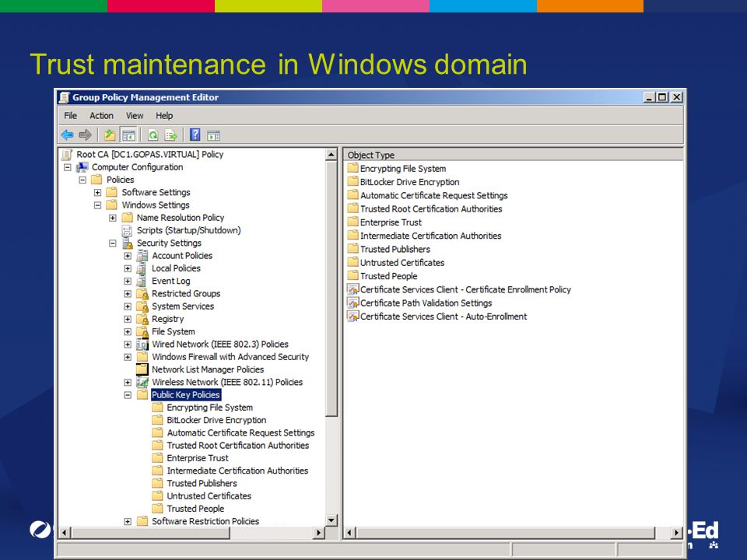Collapse the Security Settings node
This screenshot has width=747, height=560.
pyautogui.click(x=112, y=243)
